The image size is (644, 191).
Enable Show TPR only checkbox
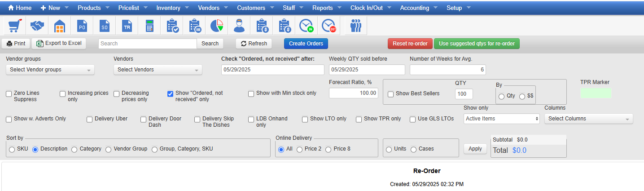[x=359, y=120]
